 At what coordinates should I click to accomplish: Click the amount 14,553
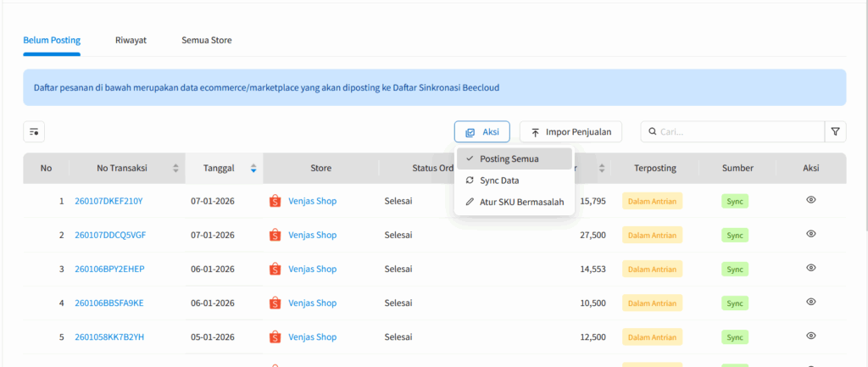point(593,269)
